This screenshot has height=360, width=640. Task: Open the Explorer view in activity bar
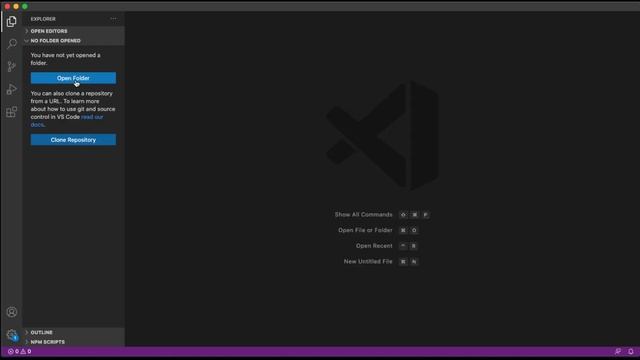[x=11, y=21]
